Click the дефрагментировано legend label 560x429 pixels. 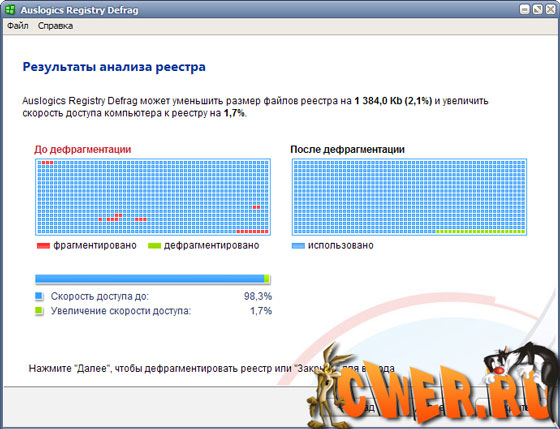(211, 245)
